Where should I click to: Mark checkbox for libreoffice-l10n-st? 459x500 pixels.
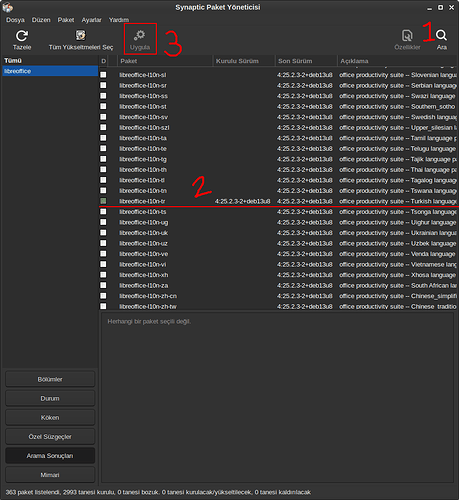(x=103, y=106)
